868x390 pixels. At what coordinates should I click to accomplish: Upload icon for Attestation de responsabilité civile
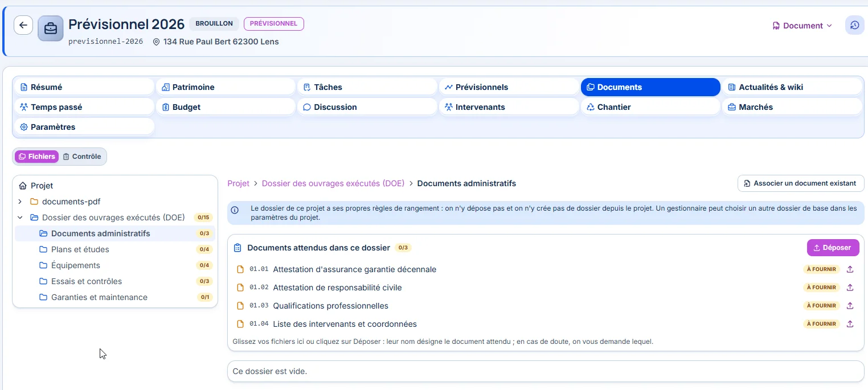850,288
